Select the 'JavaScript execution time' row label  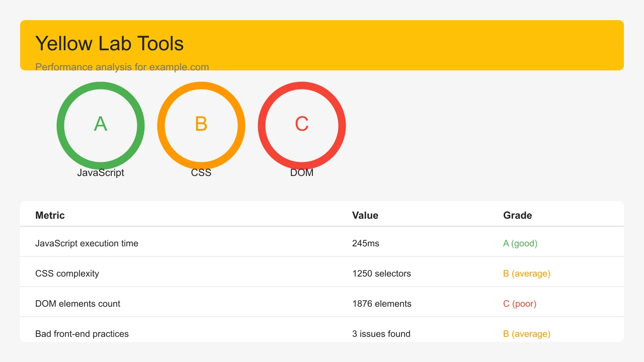pyautogui.click(x=87, y=243)
